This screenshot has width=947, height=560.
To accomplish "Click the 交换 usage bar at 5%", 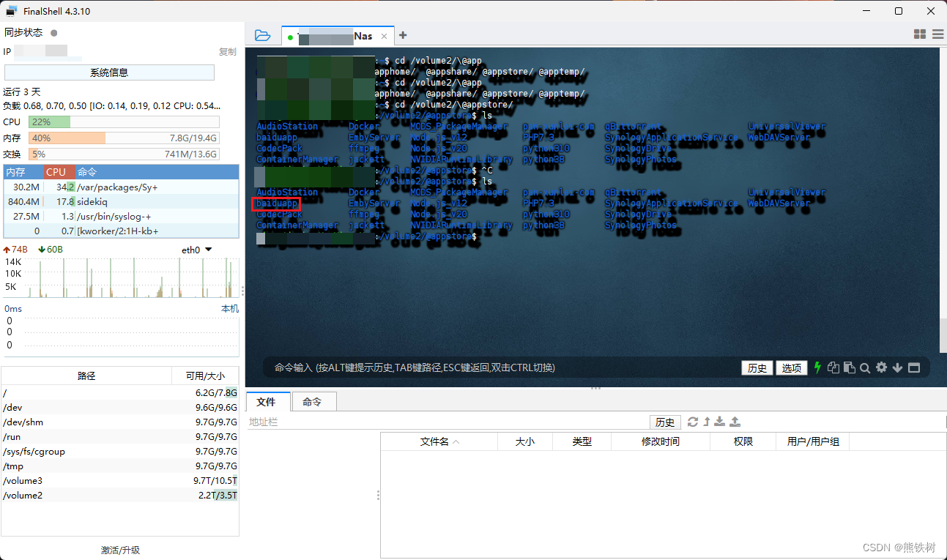I will [x=124, y=154].
